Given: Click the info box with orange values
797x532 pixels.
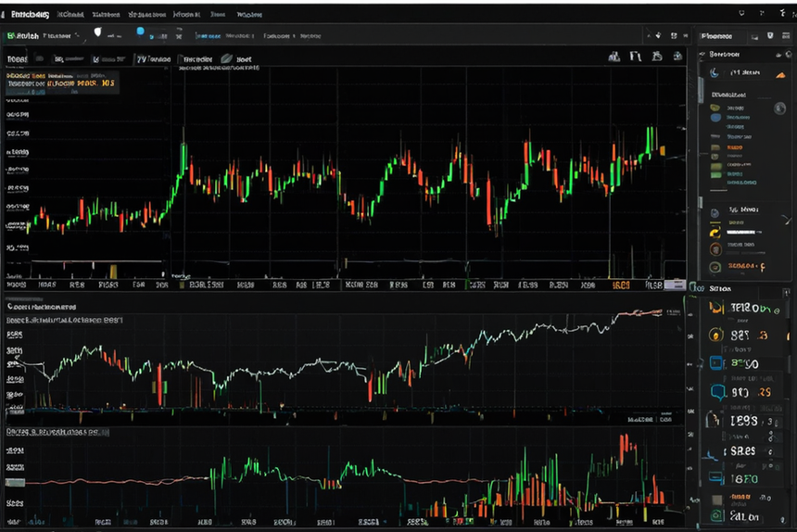Looking at the screenshot, I should 62,83.
